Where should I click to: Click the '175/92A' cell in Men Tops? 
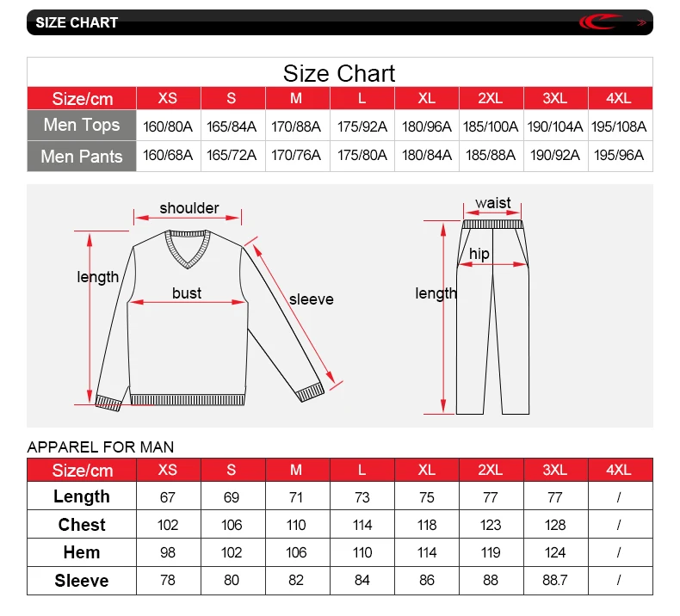(x=362, y=126)
